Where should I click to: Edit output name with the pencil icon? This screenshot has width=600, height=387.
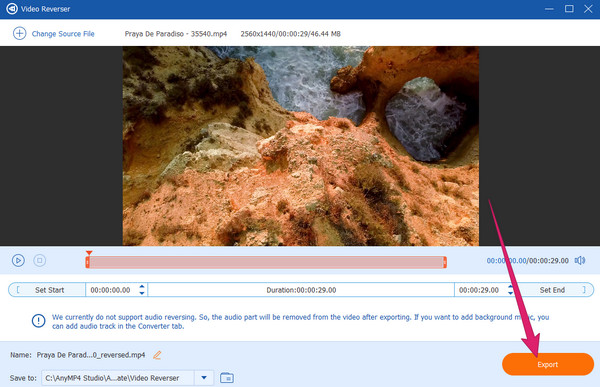(157, 355)
